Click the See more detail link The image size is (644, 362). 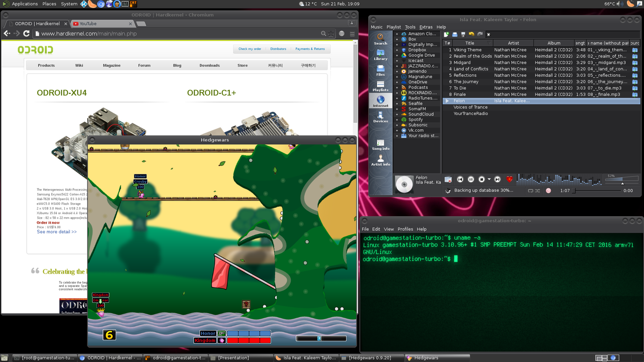coord(57,232)
